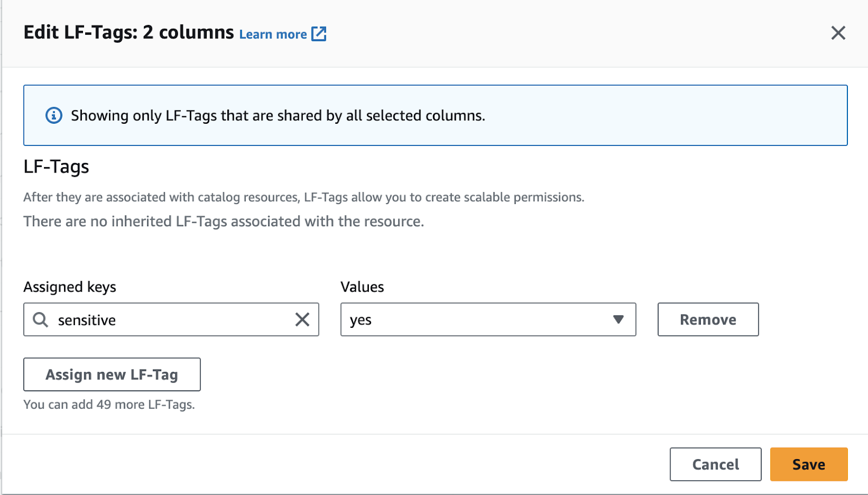Open the Learn more link
This screenshot has height=495, width=868.
273,35
